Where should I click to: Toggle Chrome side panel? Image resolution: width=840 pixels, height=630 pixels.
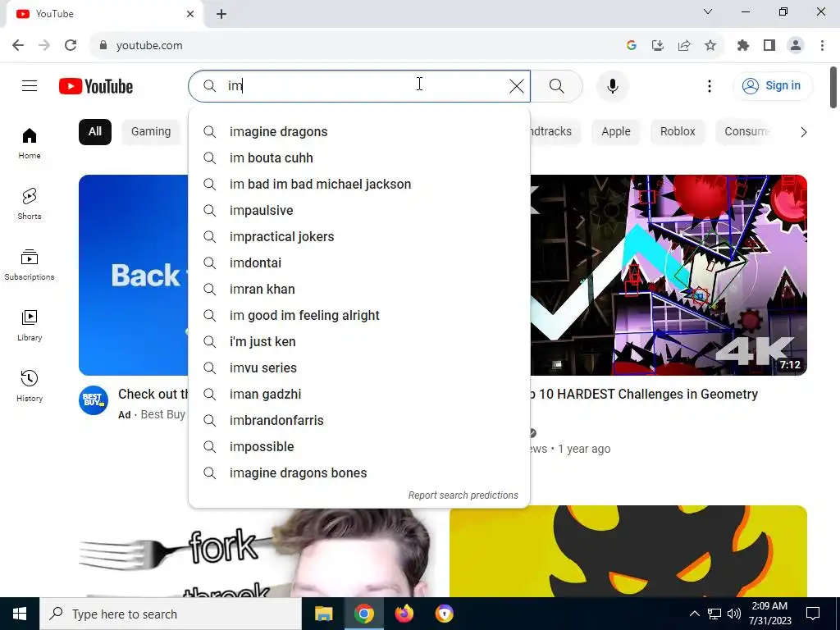coord(769,46)
